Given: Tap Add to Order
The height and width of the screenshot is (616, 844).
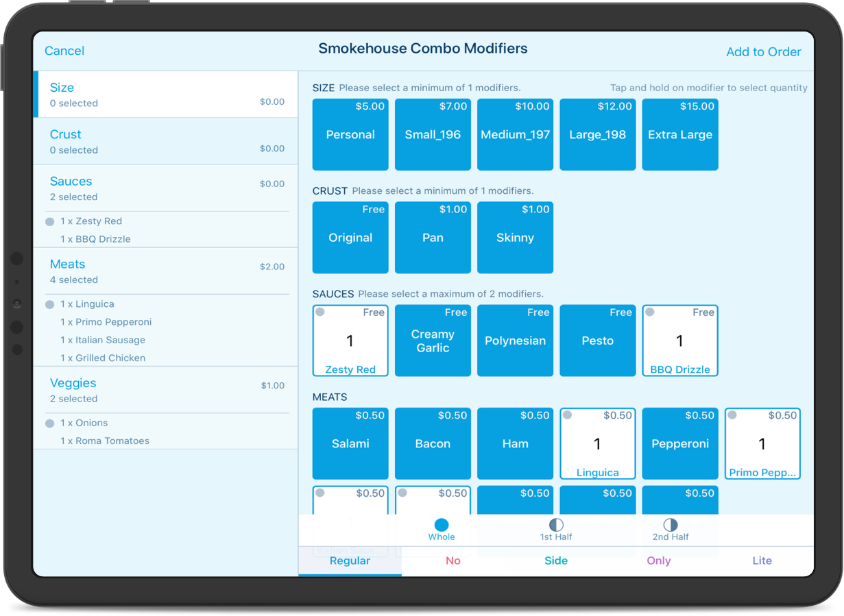Looking at the screenshot, I should click(763, 51).
